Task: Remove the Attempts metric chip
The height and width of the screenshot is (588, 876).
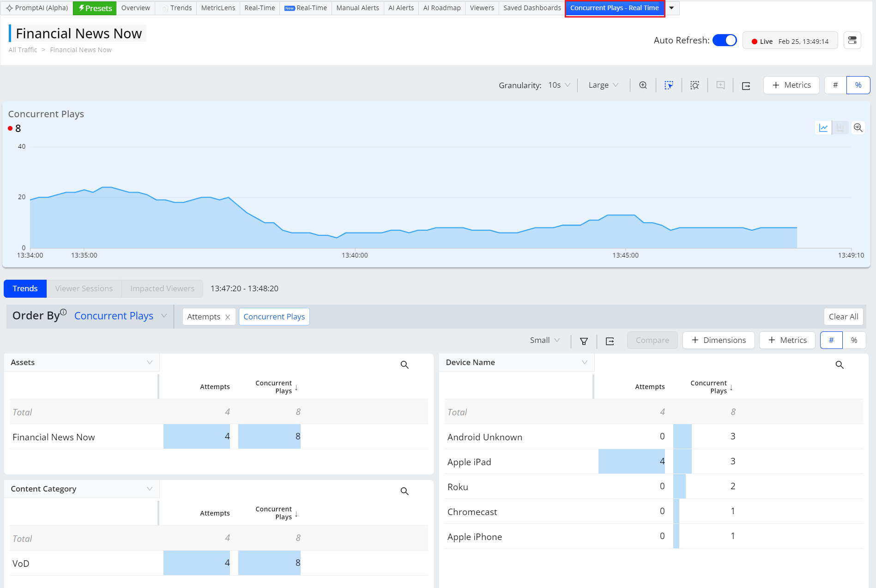Action: click(x=228, y=317)
